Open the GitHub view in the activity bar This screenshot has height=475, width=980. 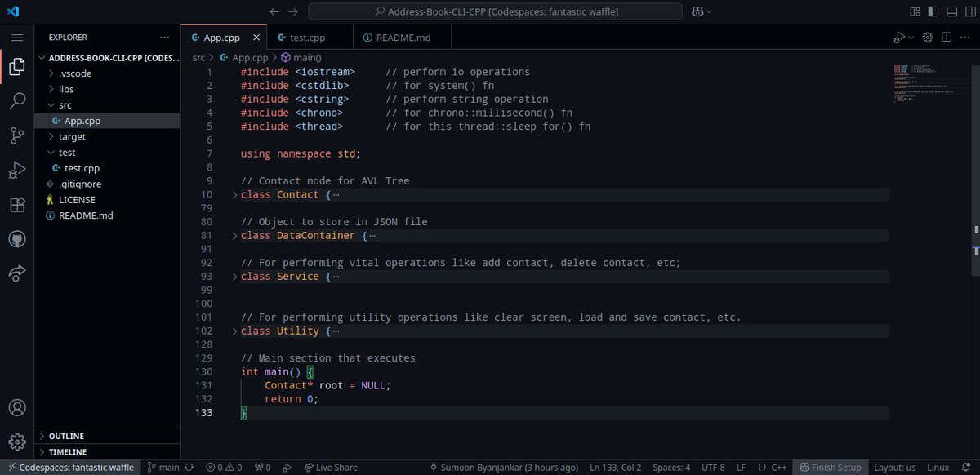click(17, 238)
